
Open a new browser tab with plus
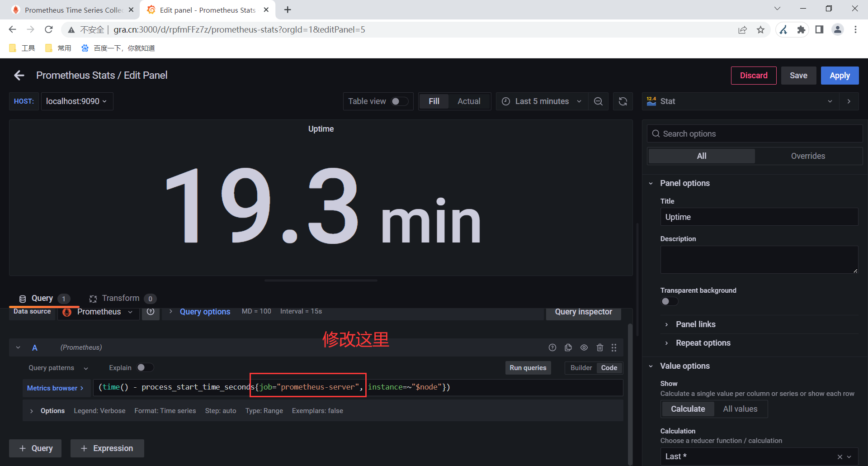pyautogui.click(x=288, y=10)
